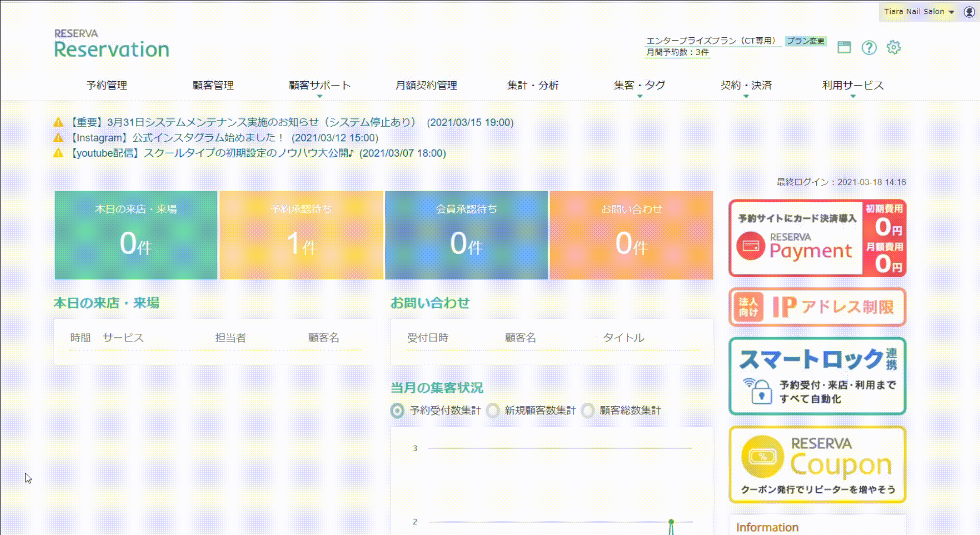Image resolution: width=980 pixels, height=535 pixels.
Task: Click the RESERVA Reservation logo
Action: (112, 43)
